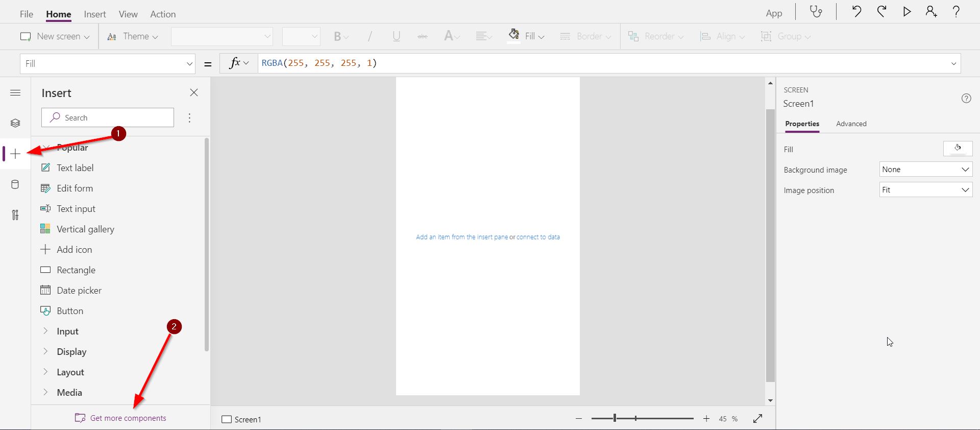Open the Reorder dropdown
The height and width of the screenshot is (430, 980).
[656, 36]
